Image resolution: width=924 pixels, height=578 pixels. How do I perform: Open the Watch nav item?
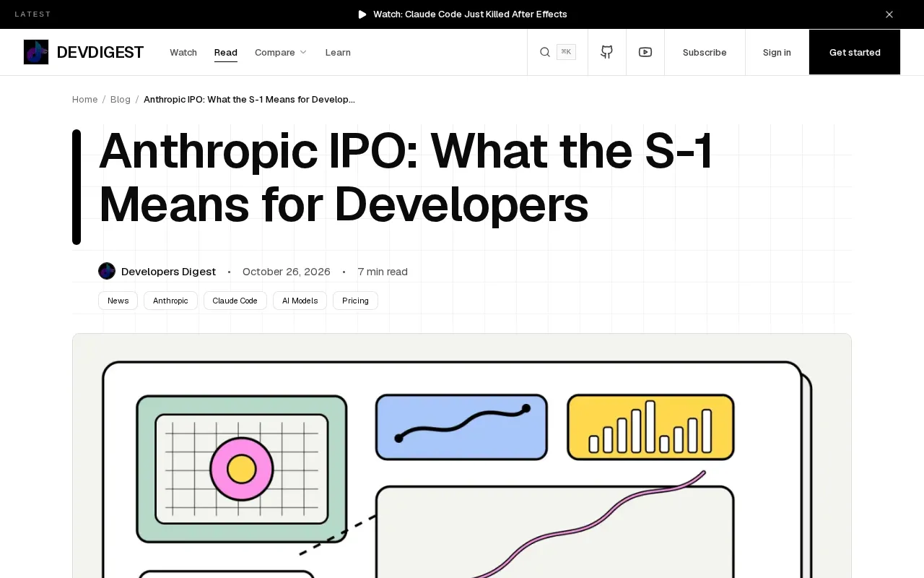(183, 52)
